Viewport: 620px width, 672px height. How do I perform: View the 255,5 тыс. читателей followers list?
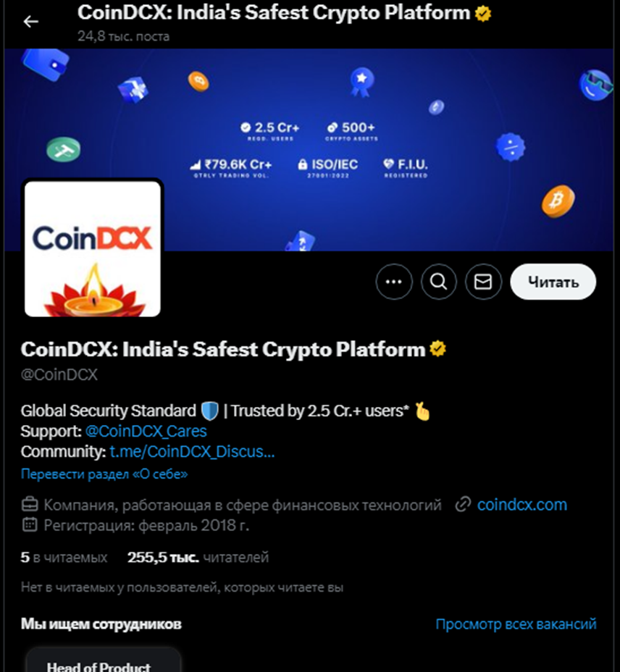coord(198,557)
